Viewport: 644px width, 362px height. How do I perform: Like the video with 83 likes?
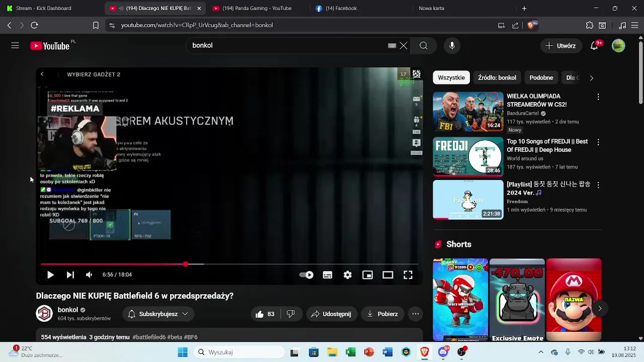coord(265,314)
